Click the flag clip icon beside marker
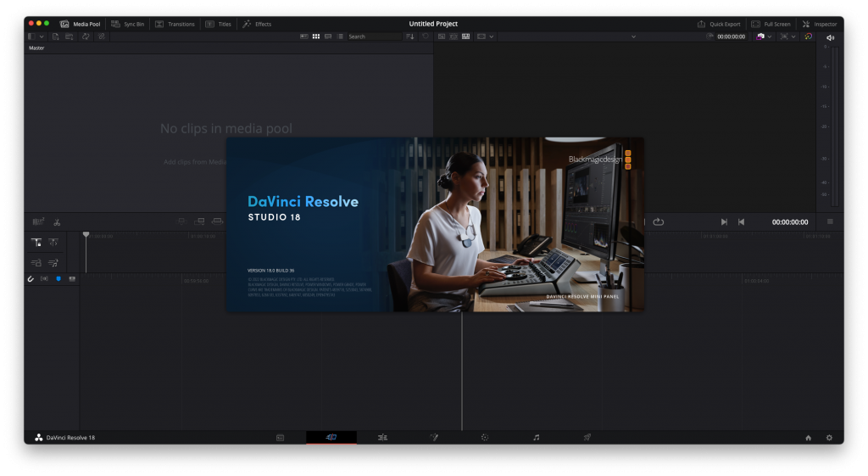 point(72,279)
